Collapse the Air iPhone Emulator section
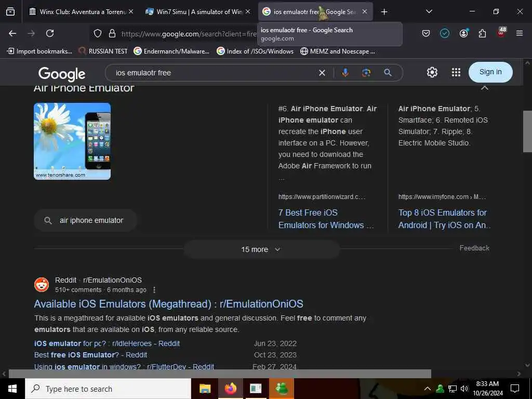 (x=485, y=88)
